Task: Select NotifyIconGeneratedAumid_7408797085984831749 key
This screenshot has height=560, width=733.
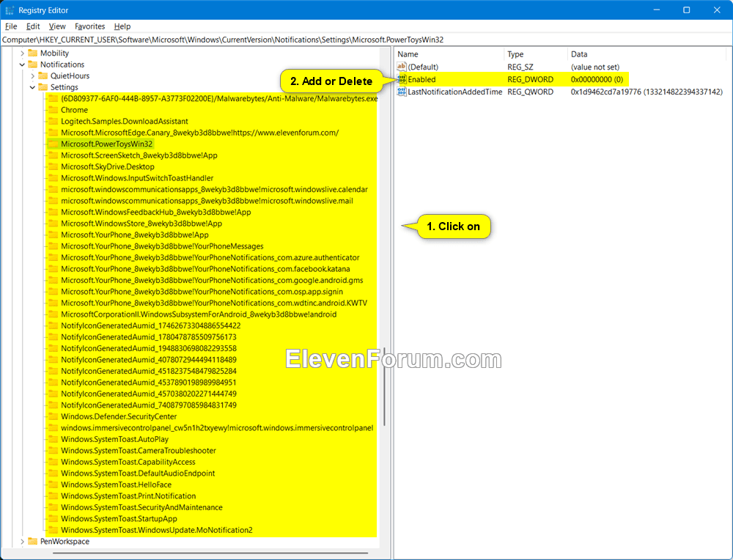Action: click(149, 405)
